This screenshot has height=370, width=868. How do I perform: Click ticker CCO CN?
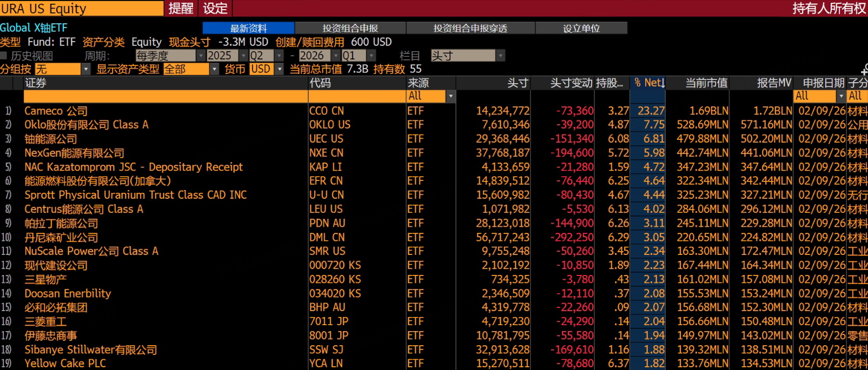pyautogui.click(x=327, y=111)
